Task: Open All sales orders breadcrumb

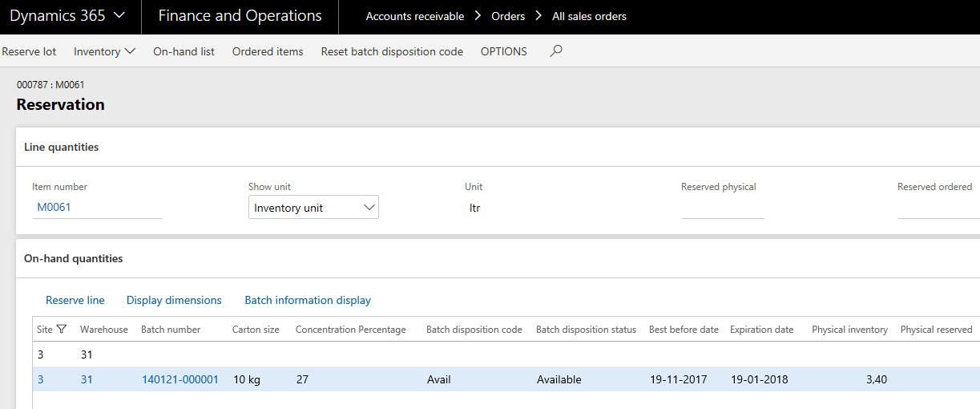Action: (x=589, y=16)
